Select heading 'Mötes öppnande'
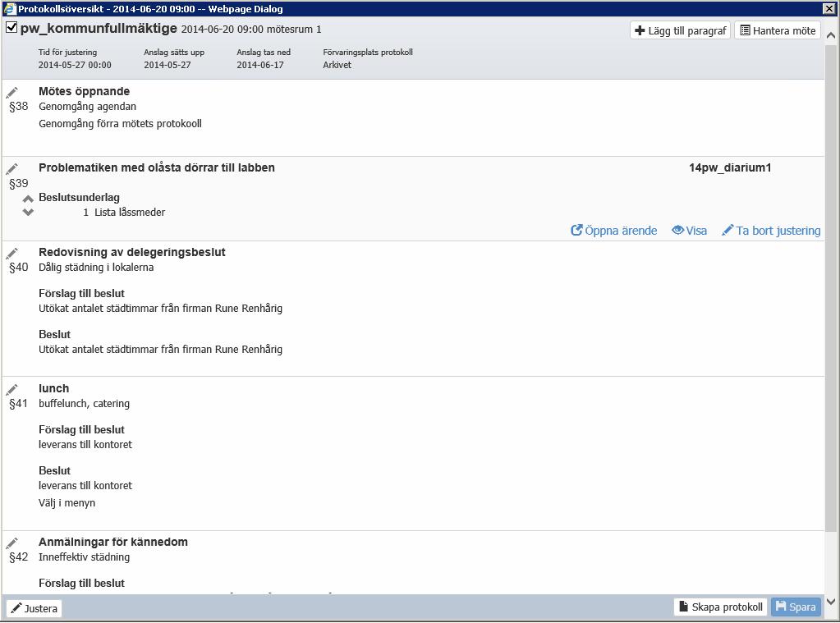 (84, 91)
